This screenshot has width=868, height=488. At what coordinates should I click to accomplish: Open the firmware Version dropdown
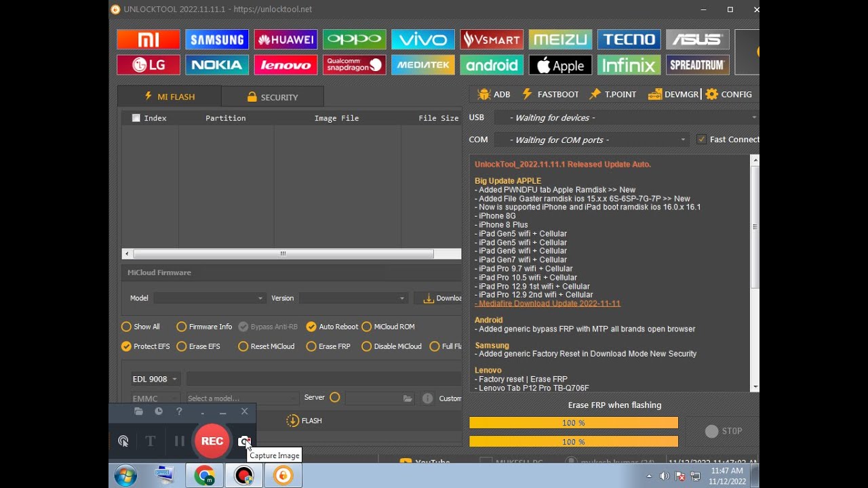[x=353, y=298]
